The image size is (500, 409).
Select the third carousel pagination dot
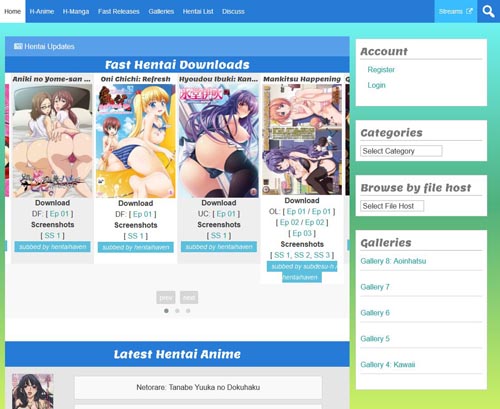click(188, 311)
